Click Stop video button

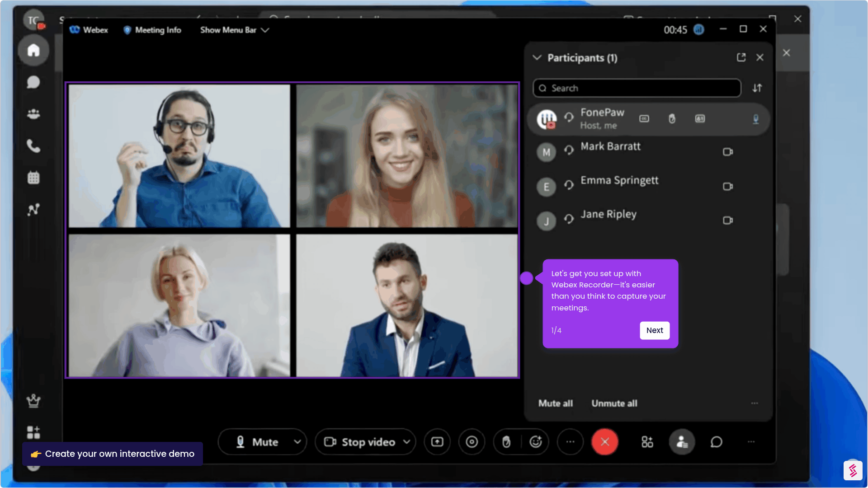pos(359,442)
